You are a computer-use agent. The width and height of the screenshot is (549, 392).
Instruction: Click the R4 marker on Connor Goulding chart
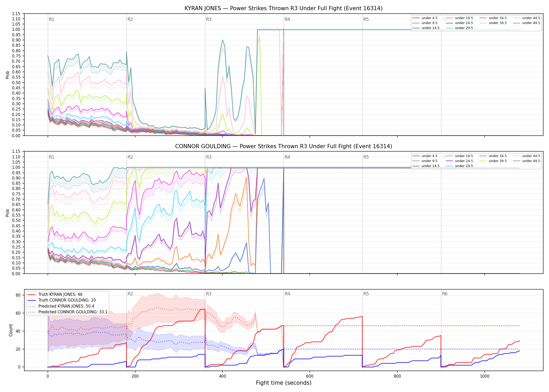[x=287, y=157]
